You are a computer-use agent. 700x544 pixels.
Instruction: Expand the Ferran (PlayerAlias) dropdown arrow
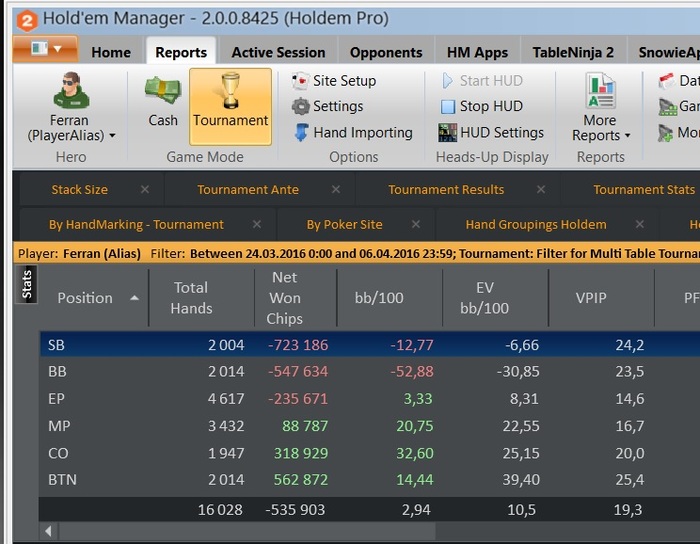[112, 135]
